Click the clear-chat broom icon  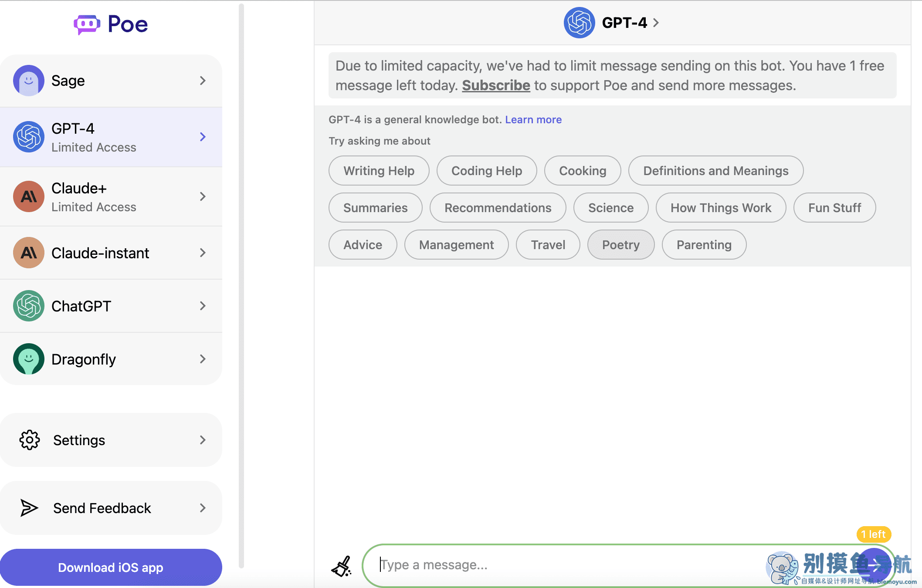click(342, 566)
